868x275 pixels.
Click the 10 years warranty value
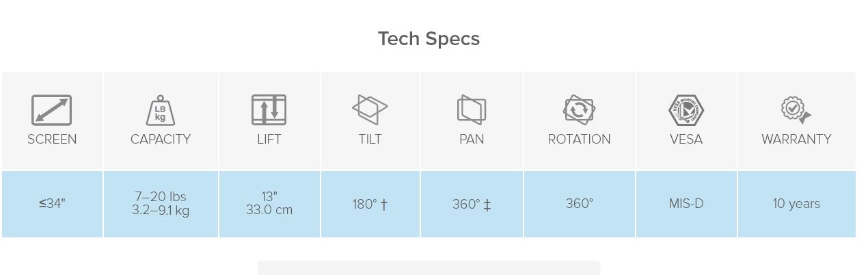(x=796, y=204)
